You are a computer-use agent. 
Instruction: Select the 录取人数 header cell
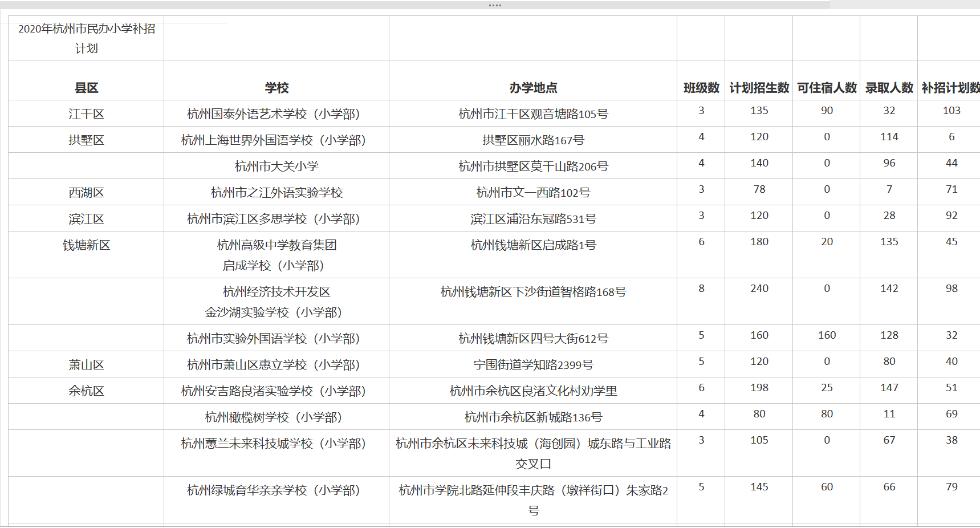(889, 88)
